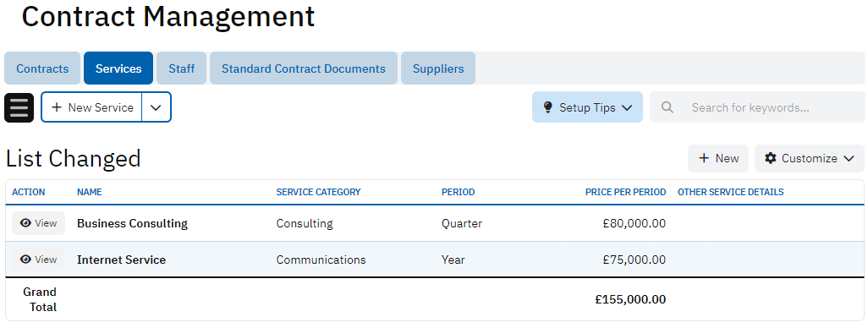
Task: Click the magnifying glass search icon
Action: [x=667, y=107]
